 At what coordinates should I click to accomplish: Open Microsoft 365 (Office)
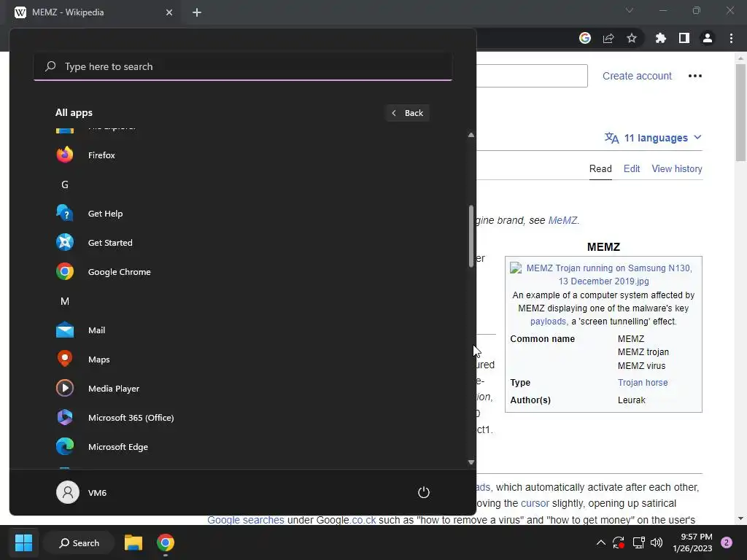click(243, 418)
